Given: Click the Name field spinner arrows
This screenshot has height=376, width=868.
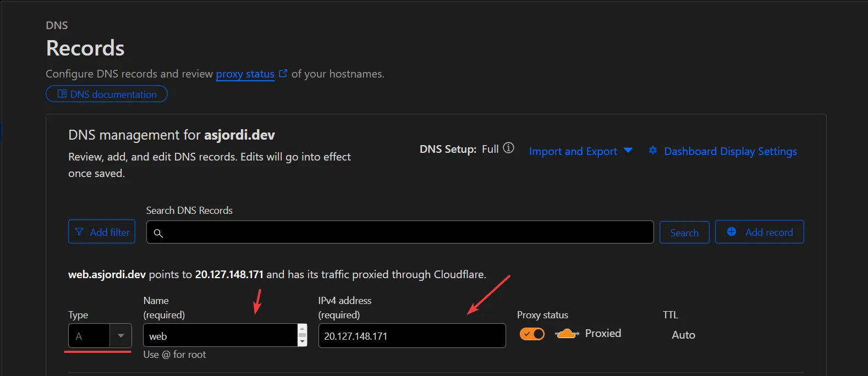Looking at the screenshot, I should [302, 335].
